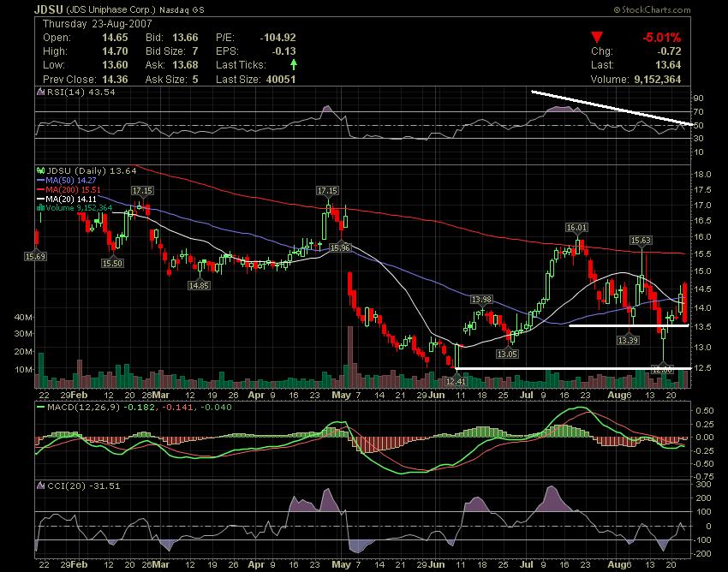Screen dimensions: 728x572
Task: Click the 16.01 July high price tag
Action: point(576,228)
